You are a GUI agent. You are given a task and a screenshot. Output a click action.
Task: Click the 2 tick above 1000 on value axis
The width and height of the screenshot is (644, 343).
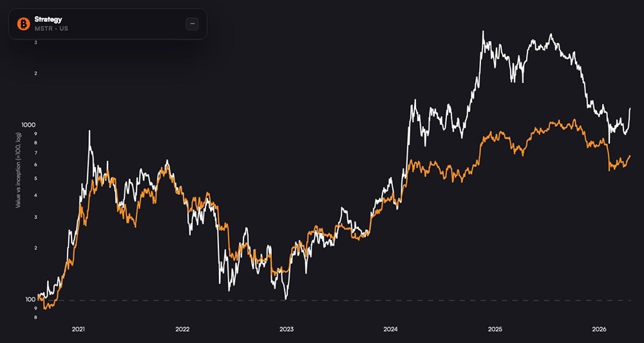35,73
